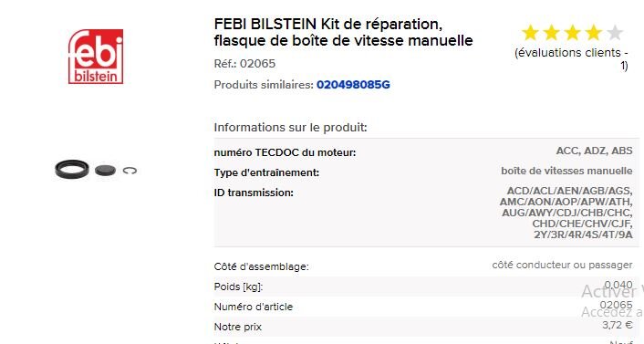Viewport: 644px width, 344px height.
Task: Click the Informations sur le produit heading
Action: click(290, 128)
